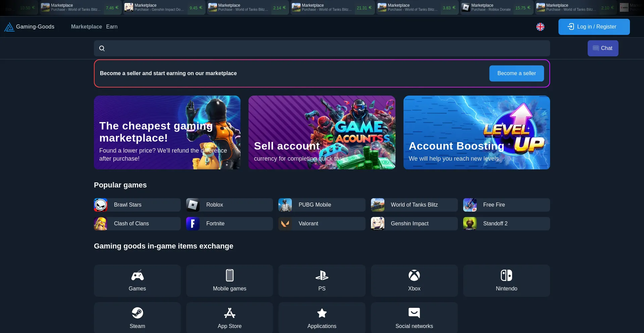Open the Nintendo Switch category tile
Viewport: 644px width, 333px height.
506,281
